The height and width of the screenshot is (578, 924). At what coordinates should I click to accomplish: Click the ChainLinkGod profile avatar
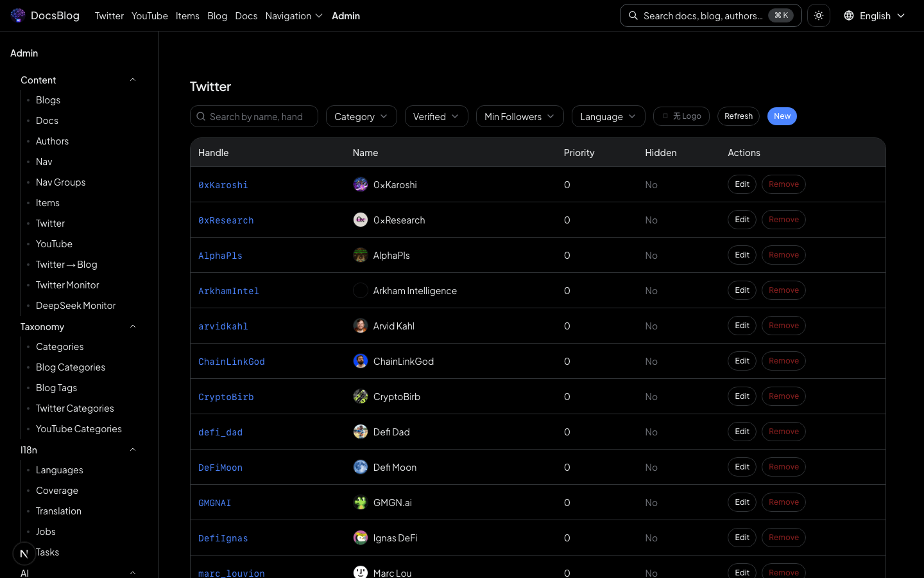pyautogui.click(x=361, y=361)
